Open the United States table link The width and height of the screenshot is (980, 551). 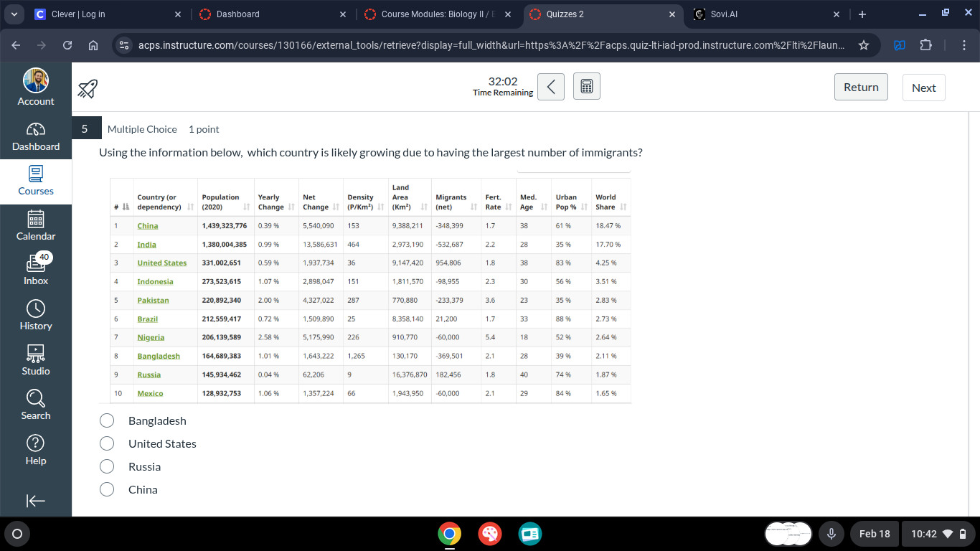click(162, 263)
